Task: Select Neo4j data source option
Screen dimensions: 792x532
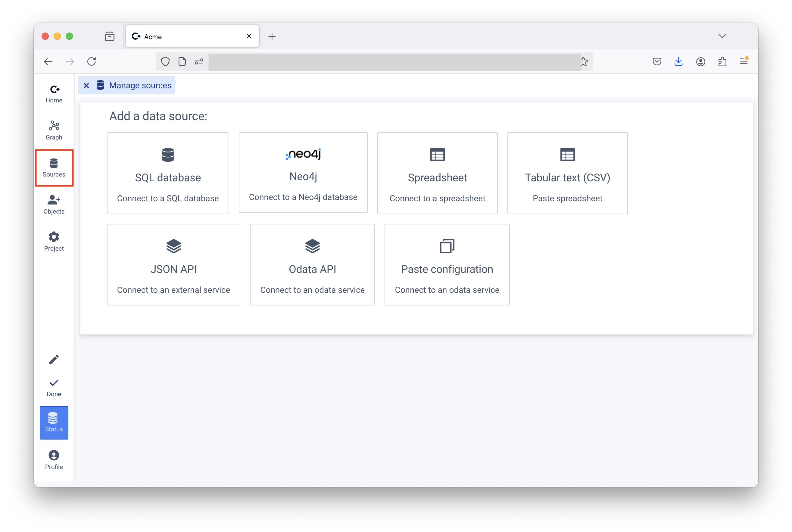Action: [303, 173]
